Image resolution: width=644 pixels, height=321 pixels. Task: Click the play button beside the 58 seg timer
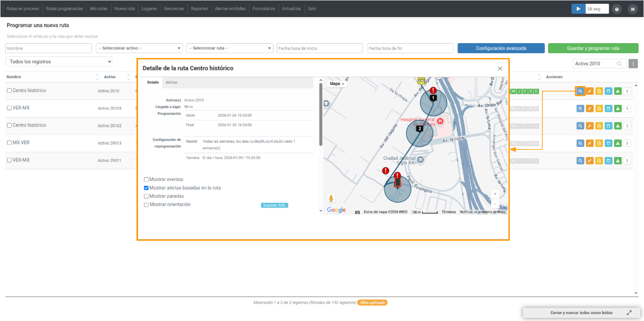tap(578, 9)
